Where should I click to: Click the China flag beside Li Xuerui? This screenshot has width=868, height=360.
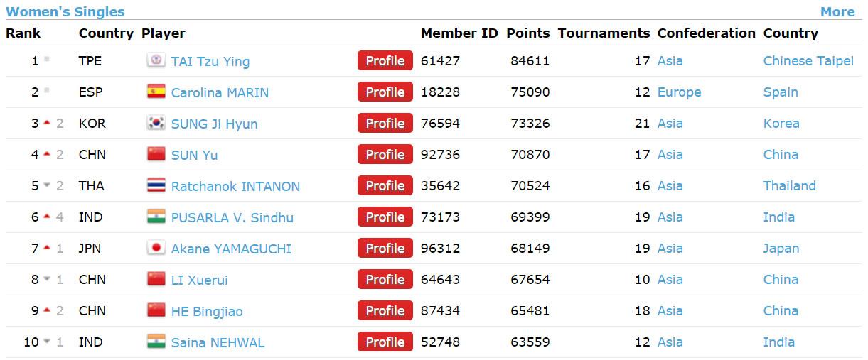pyautogui.click(x=156, y=279)
